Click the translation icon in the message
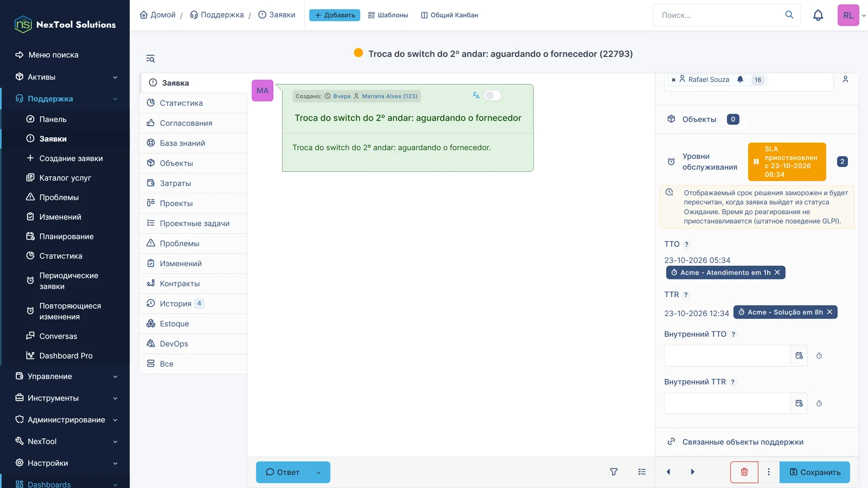 tap(476, 95)
